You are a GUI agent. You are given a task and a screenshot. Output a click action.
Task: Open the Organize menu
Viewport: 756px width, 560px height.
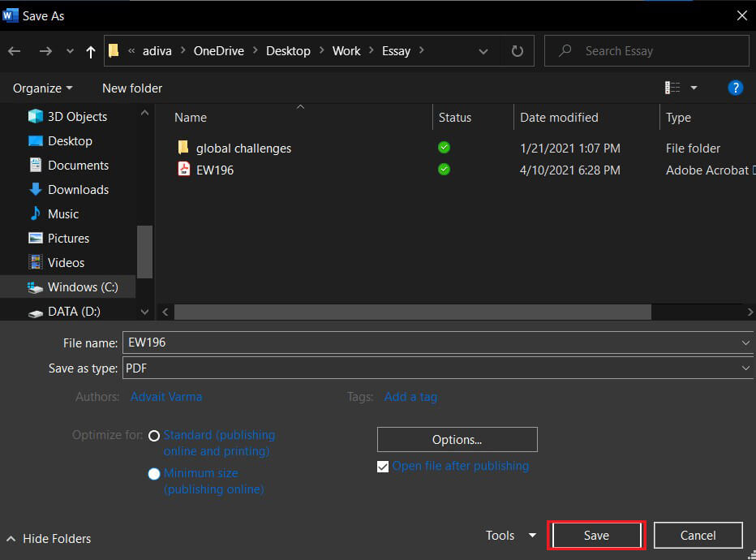point(37,88)
